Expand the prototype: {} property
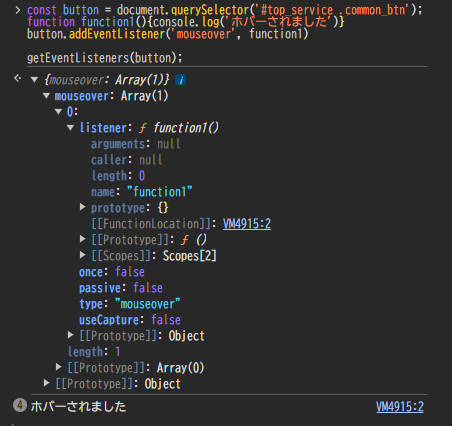452x426 pixels. coord(83,208)
